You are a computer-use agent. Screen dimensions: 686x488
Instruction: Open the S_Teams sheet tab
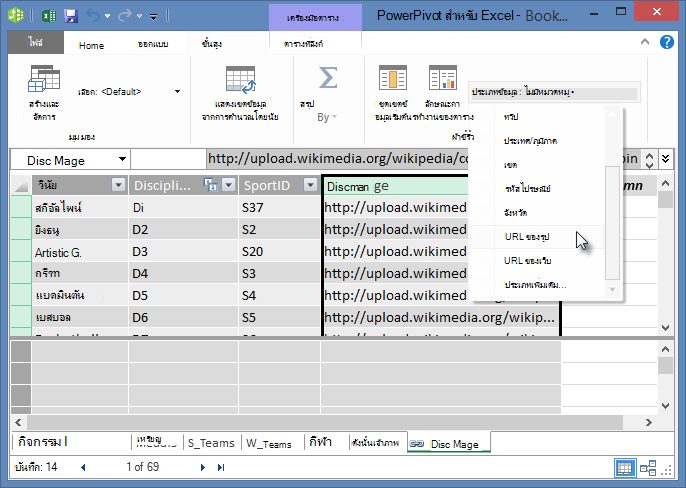[x=211, y=443]
